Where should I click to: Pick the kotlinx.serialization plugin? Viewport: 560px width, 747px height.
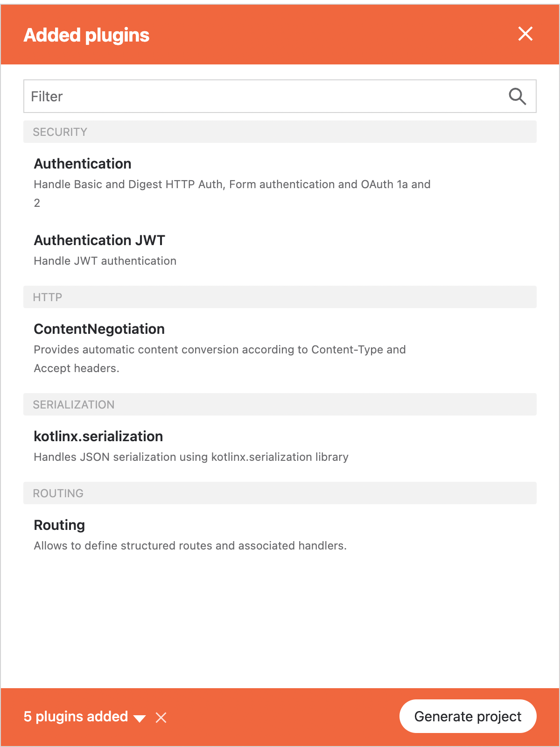(98, 437)
